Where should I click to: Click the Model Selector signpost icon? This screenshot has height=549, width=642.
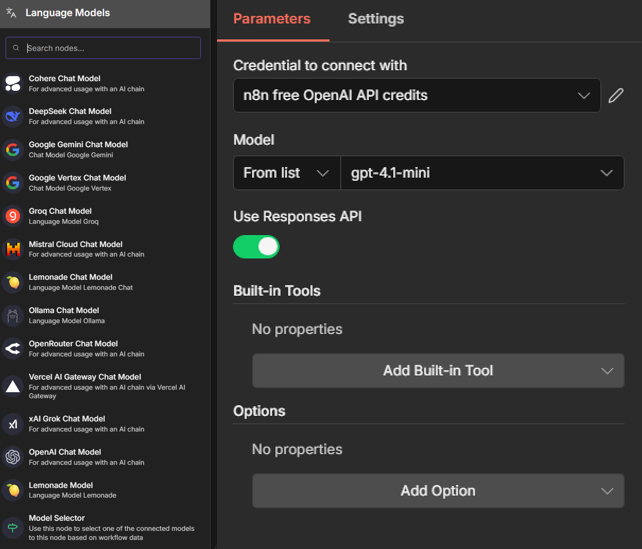(x=13, y=527)
